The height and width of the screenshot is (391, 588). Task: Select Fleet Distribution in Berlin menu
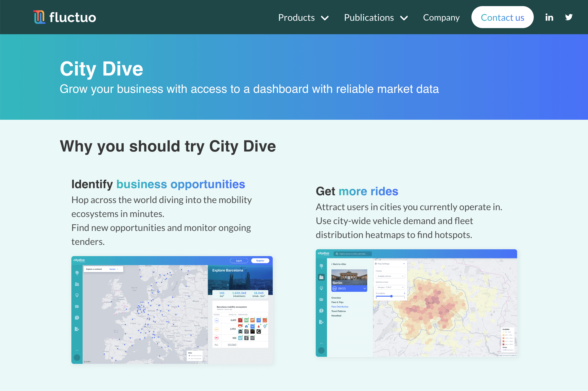coord(340,307)
